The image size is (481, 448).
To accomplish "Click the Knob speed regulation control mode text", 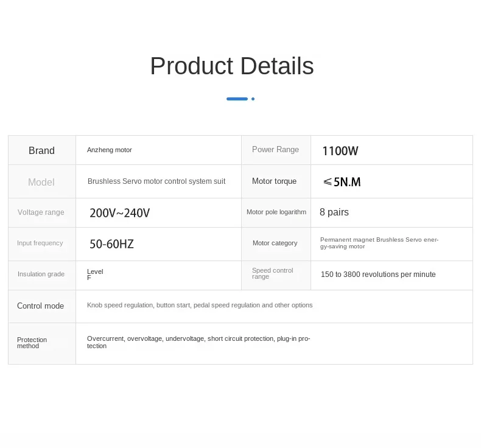I will pyautogui.click(x=200, y=305).
